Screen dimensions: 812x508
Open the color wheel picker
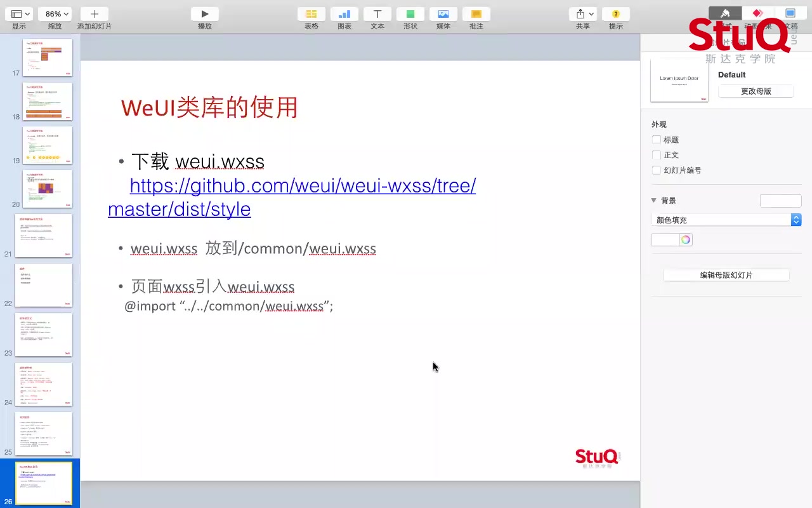click(x=686, y=239)
